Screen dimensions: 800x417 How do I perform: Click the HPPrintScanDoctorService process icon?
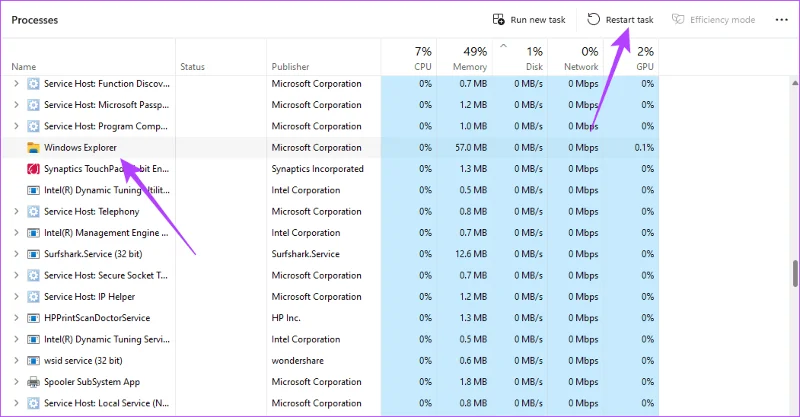pyautogui.click(x=33, y=318)
